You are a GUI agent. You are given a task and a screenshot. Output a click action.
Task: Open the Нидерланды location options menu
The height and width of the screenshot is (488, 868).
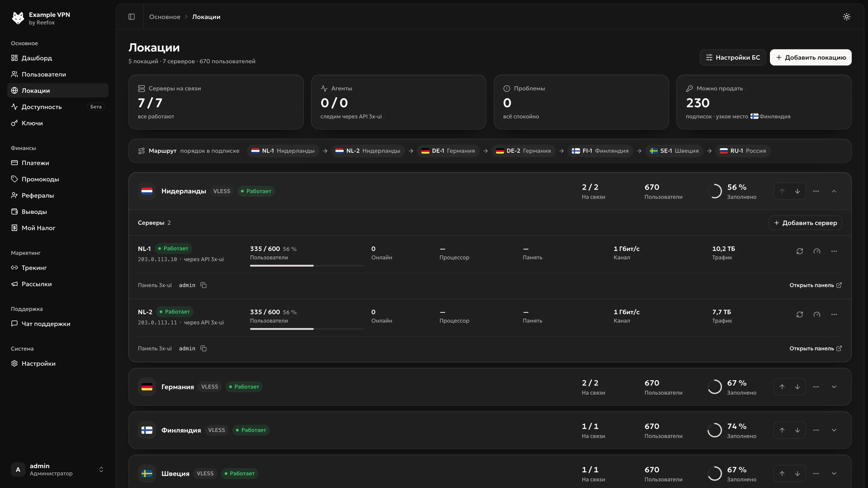pos(816,191)
